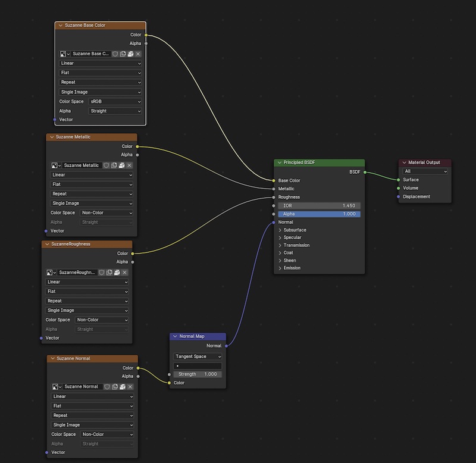Toggle fake user shield on SuzanneRoughness image
This screenshot has height=463, width=476.
(102, 273)
